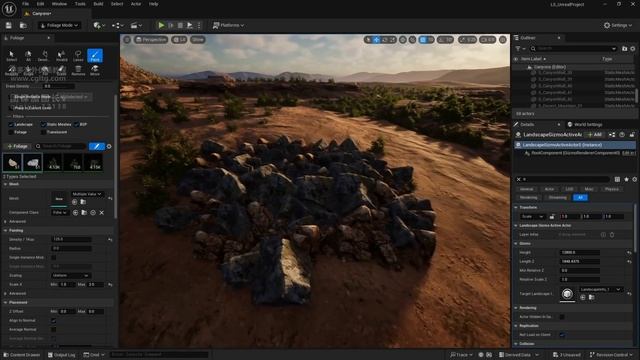Switch to World Settings tab
The height and width of the screenshot is (360, 640).
[x=584, y=124]
